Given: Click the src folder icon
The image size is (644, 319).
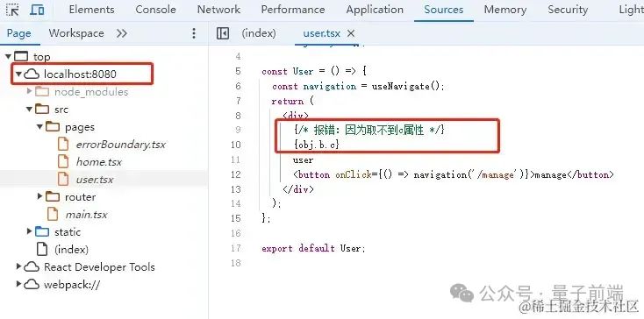Looking at the screenshot, I should click(42, 109).
